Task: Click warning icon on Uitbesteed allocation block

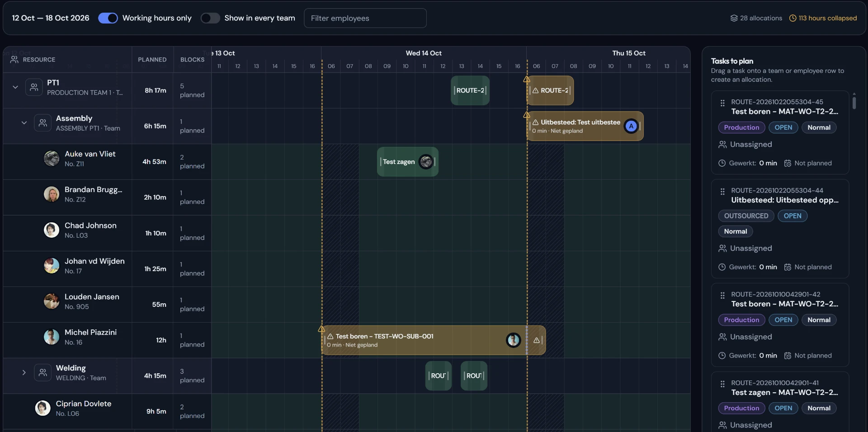Action: point(535,122)
